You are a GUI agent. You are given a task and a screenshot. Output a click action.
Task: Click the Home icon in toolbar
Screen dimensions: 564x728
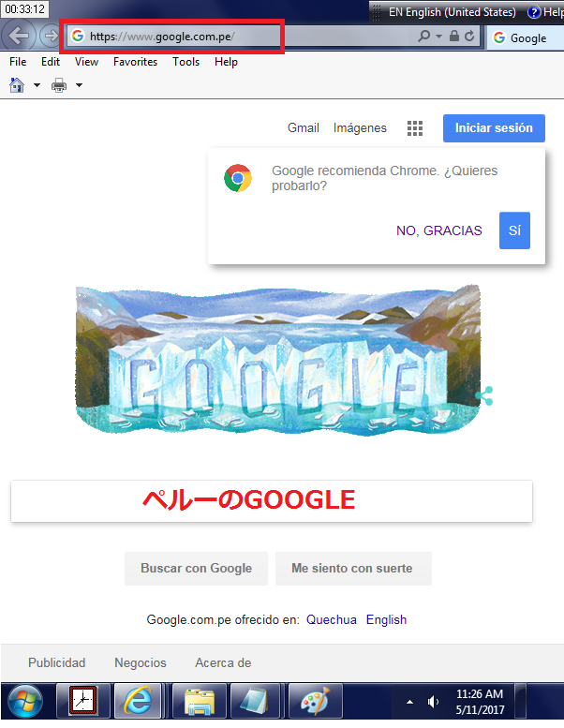click(17, 85)
